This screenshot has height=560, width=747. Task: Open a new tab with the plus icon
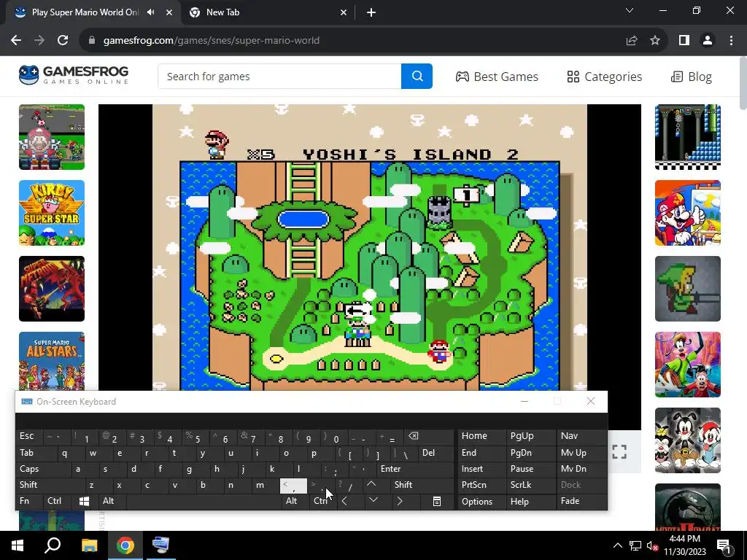point(371,12)
